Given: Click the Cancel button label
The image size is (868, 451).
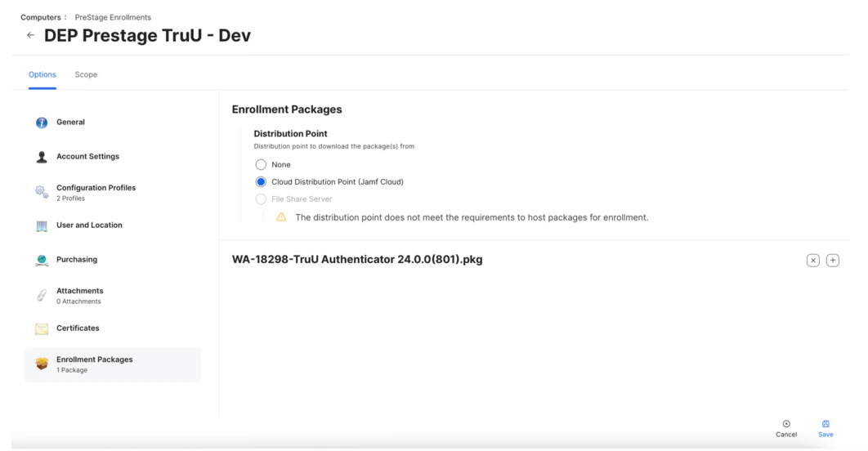Looking at the screenshot, I should (x=786, y=435).
